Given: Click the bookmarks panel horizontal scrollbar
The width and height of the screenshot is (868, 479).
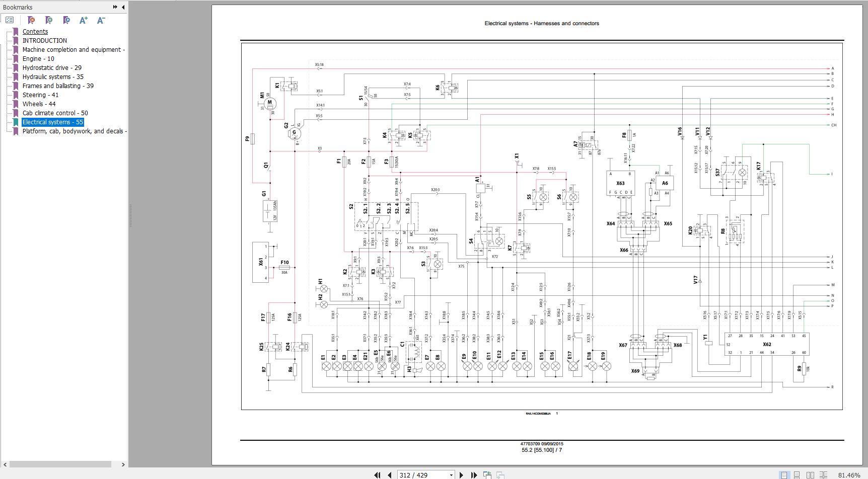Looking at the screenshot, I should pos(60,464).
